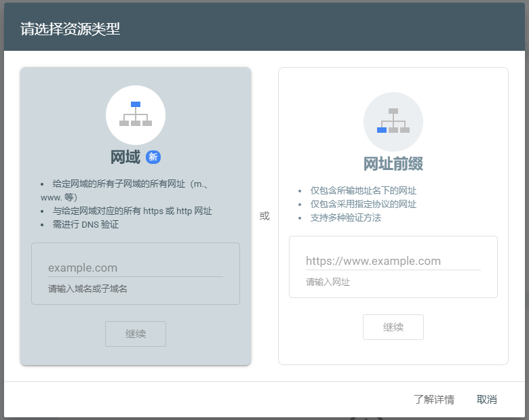The height and width of the screenshot is (420, 529).
Task: Click the 请输入网址 hint text
Action: point(328,282)
